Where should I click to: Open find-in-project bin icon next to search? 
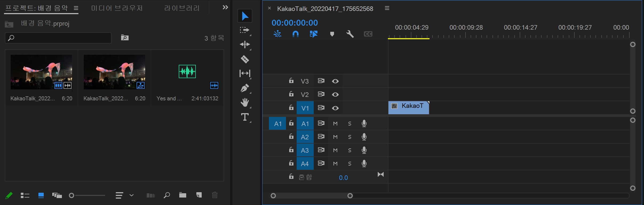(x=125, y=38)
